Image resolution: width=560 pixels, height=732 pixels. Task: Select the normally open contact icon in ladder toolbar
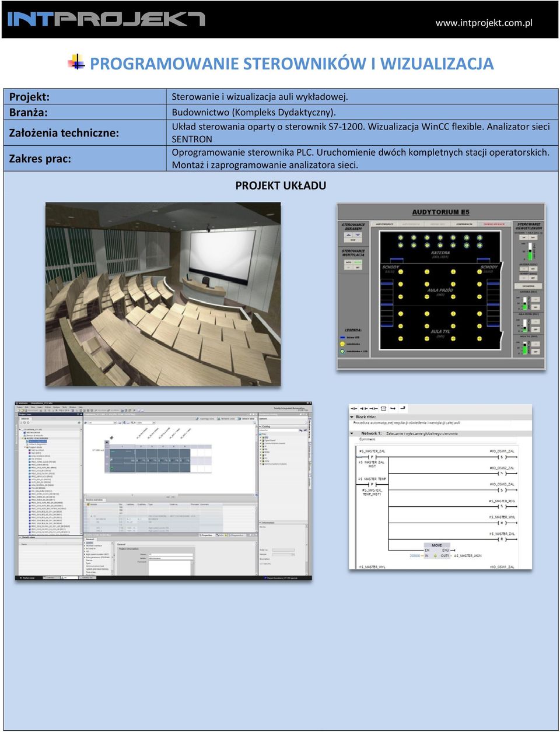[353, 409]
